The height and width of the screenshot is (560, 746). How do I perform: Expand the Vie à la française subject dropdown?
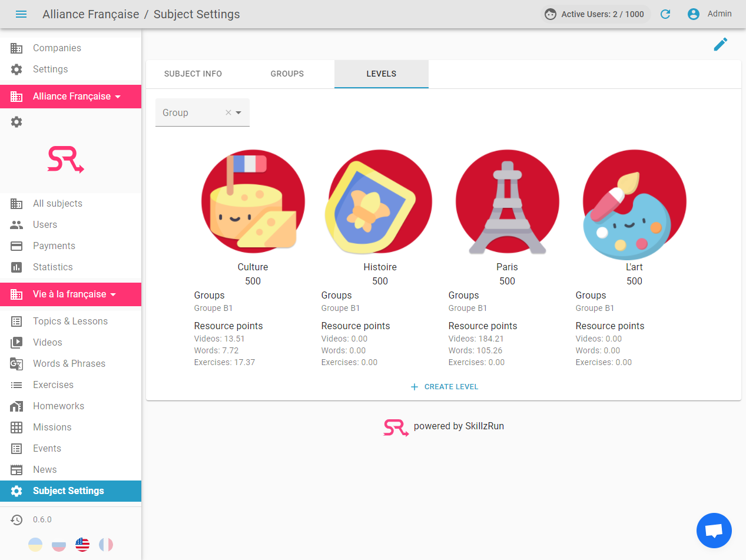point(71,294)
